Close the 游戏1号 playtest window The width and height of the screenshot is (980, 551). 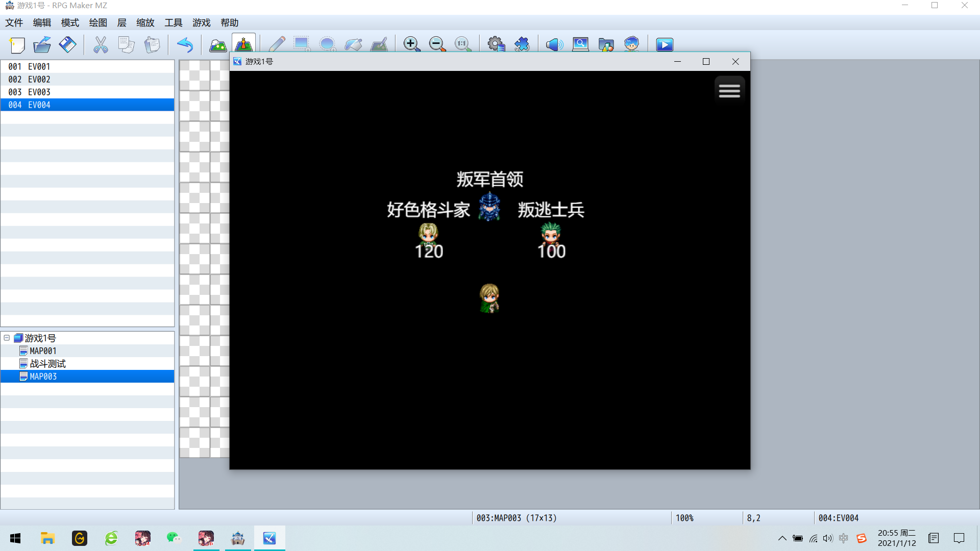coord(736,61)
